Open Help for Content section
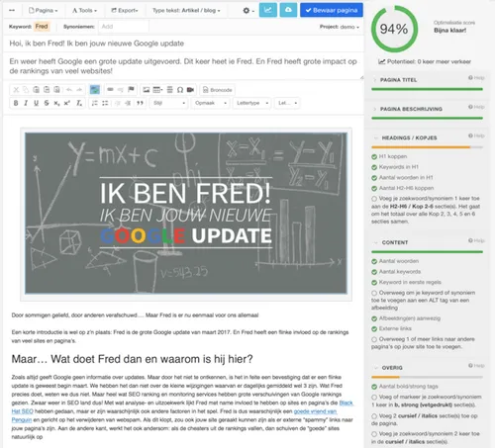The width and height of the screenshot is (495, 448). coord(476,240)
